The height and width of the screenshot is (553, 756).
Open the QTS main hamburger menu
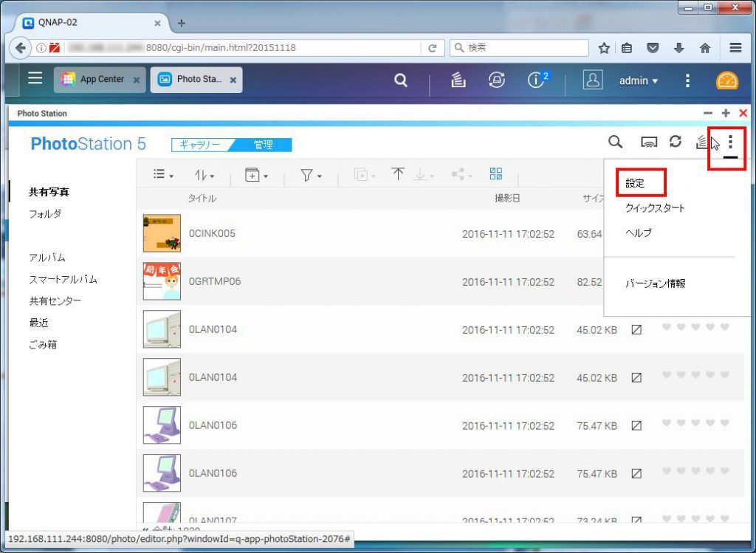(x=35, y=78)
